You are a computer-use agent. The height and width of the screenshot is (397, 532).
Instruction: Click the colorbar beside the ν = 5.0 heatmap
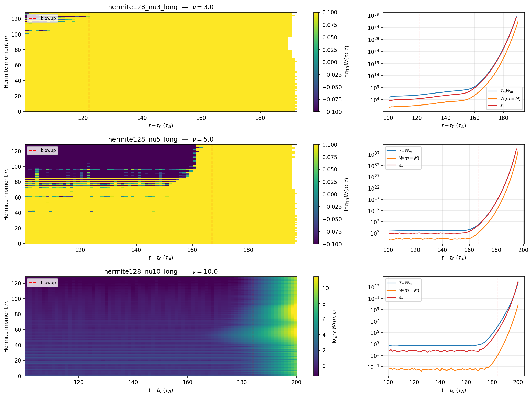pyautogui.click(x=316, y=194)
